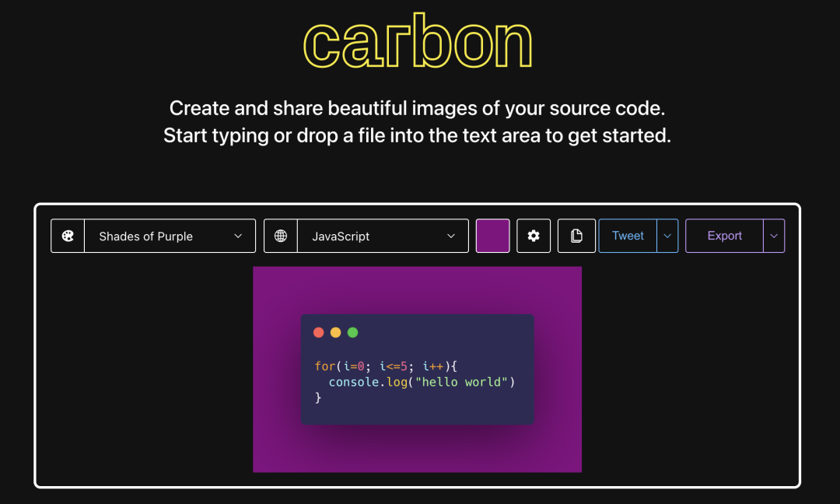The width and height of the screenshot is (840, 504).
Task: Click the "Start typing or drop a file" text
Action: [x=417, y=135]
